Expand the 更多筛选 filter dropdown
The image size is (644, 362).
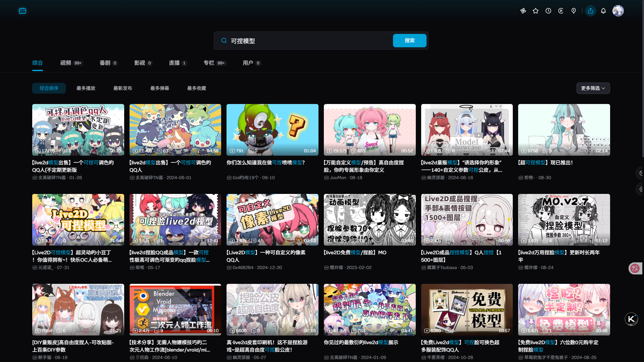click(x=593, y=88)
